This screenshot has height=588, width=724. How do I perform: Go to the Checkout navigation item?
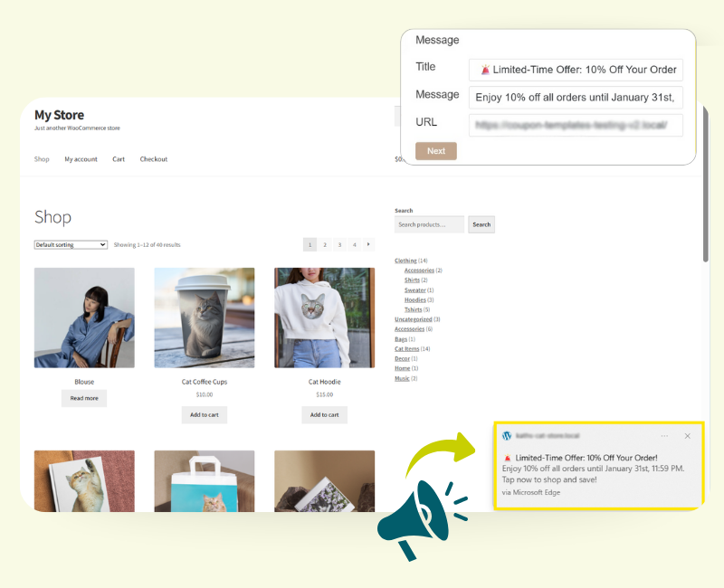click(x=153, y=159)
